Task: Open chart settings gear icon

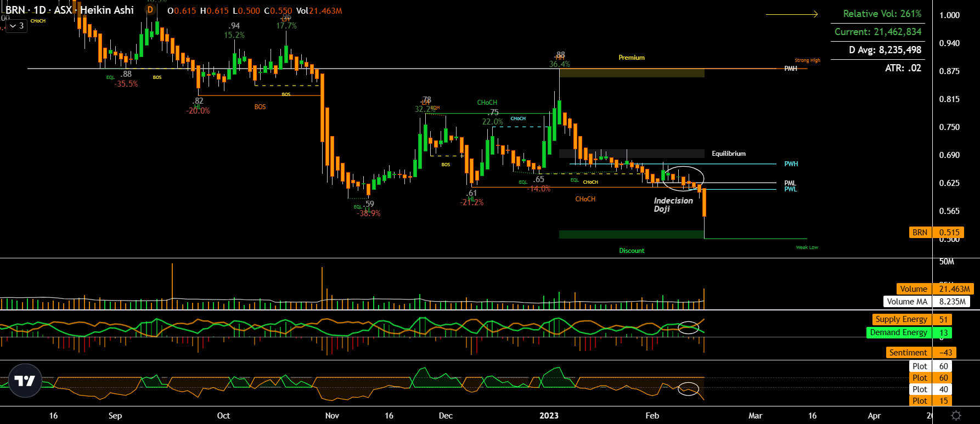Action: 956,416
